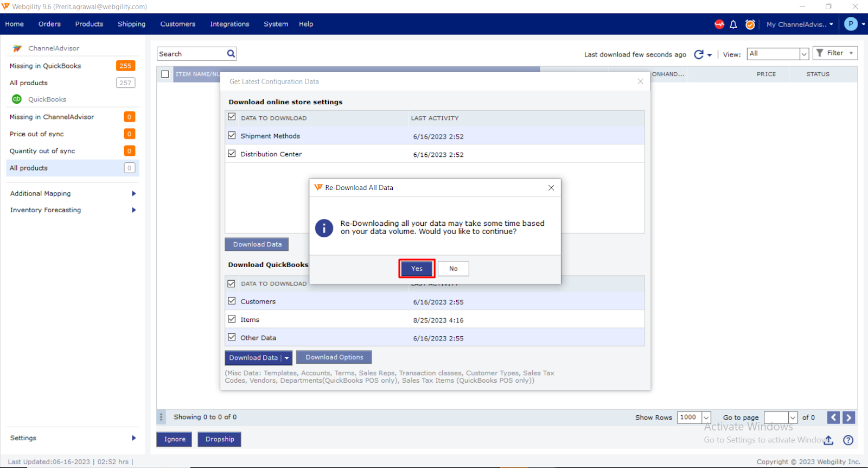Decline re-download with No
The width and height of the screenshot is (868, 468).
point(454,269)
